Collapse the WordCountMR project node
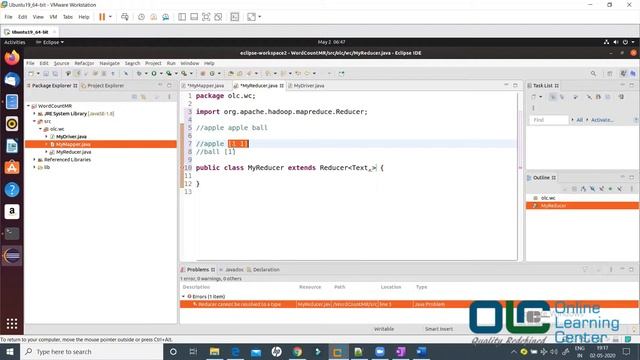 click(x=29, y=106)
